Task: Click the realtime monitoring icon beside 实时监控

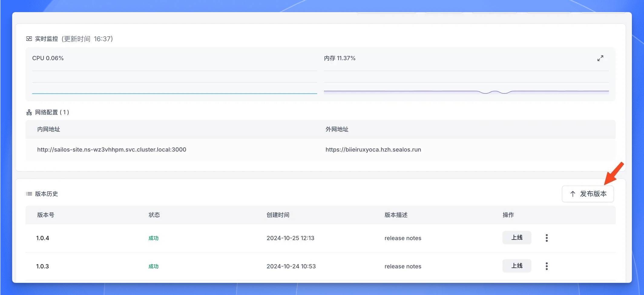Action: pos(29,39)
